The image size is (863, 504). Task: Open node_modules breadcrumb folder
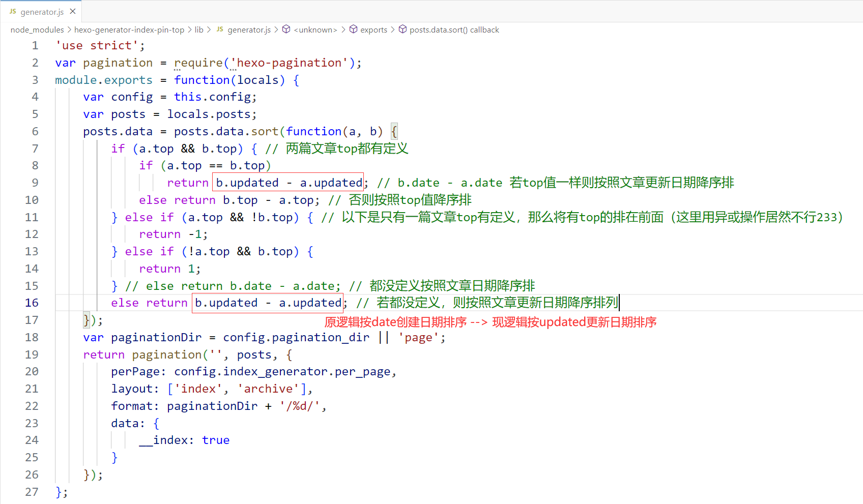point(37,30)
